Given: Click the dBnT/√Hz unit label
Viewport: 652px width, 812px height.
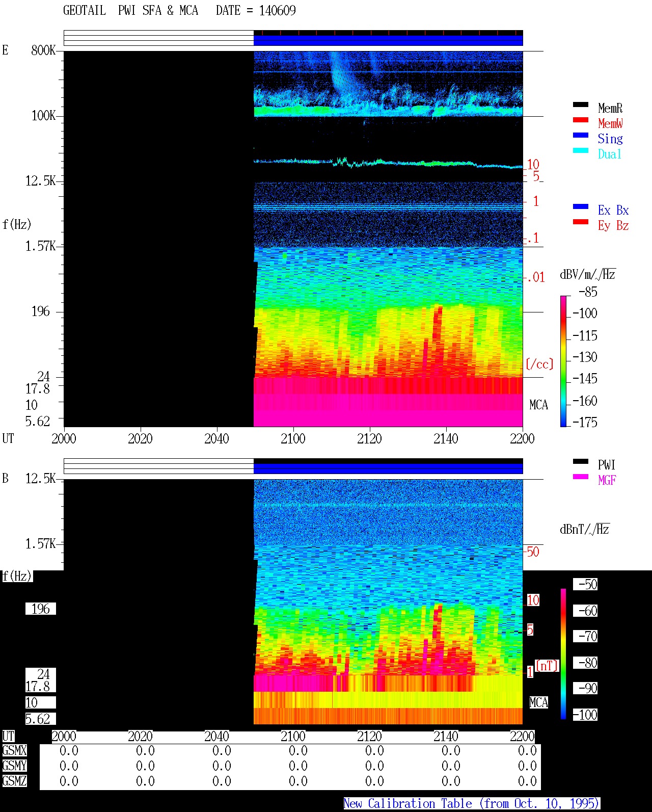Looking at the screenshot, I should pyautogui.click(x=585, y=529).
